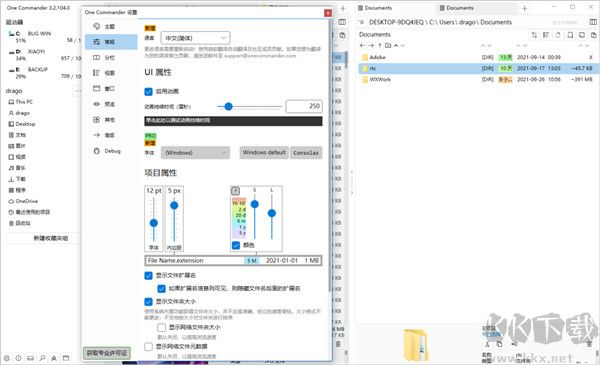Click the Consolas font button

click(306, 152)
